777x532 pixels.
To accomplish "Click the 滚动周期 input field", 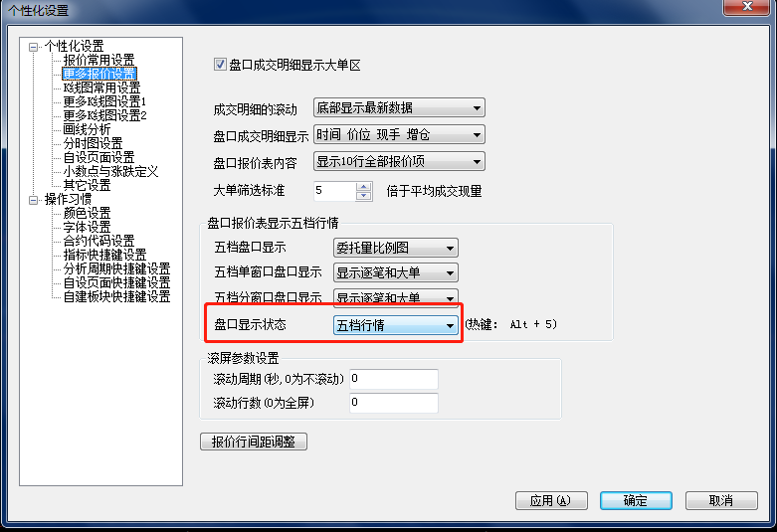I will [x=393, y=379].
